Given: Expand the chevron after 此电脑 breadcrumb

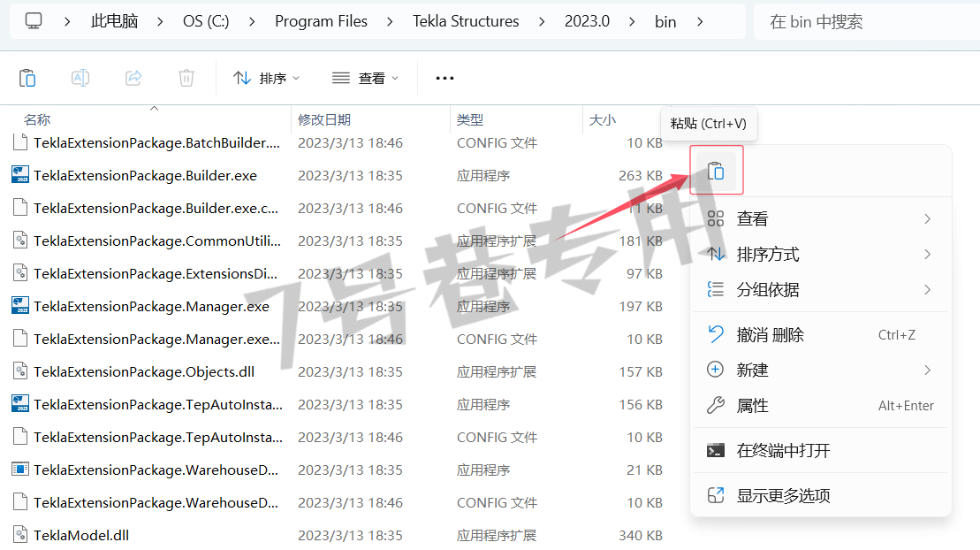Looking at the screenshot, I should (x=161, y=21).
